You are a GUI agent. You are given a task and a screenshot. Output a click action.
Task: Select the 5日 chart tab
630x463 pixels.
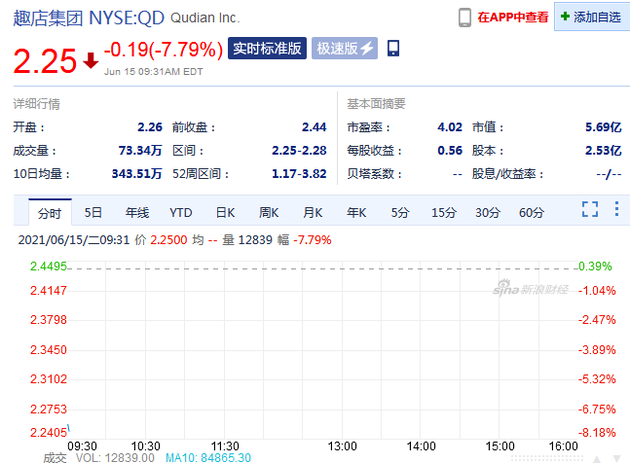pyautogui.click(x=93, y=212)
